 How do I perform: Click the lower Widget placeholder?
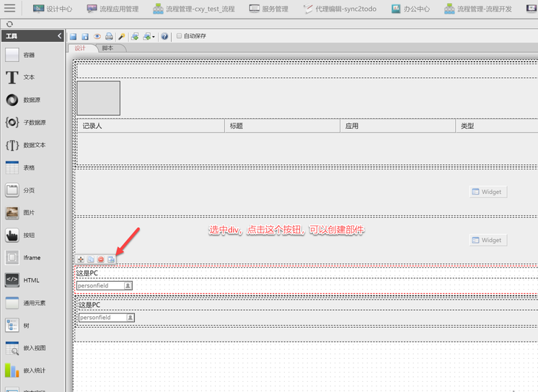pyautogui.click(x=488, y=240)
